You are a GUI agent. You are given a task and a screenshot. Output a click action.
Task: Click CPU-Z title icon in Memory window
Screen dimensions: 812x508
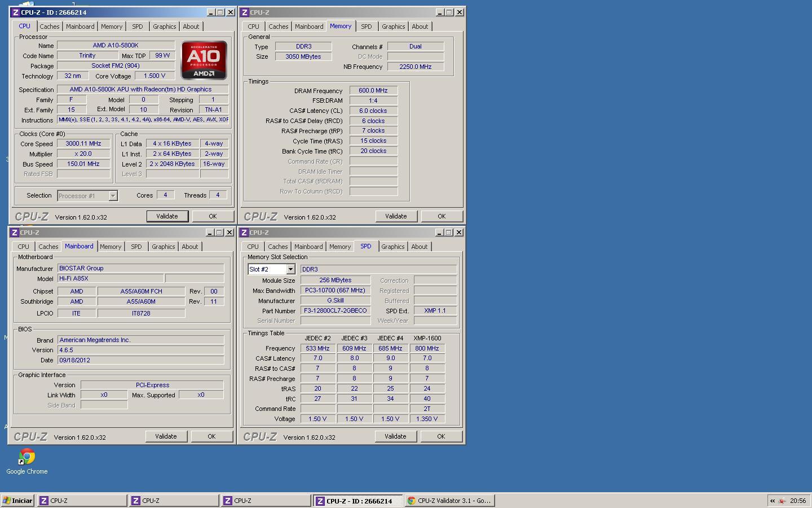click(x=245, y=12)
